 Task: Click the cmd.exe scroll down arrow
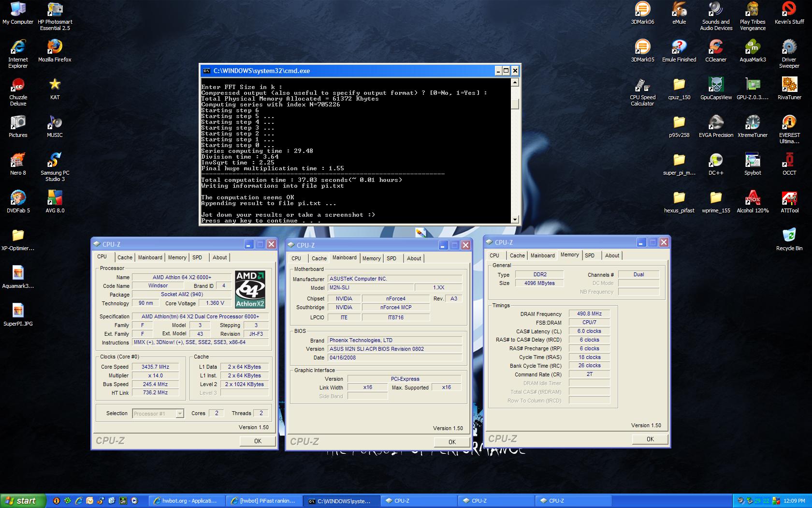coord(515,219)
